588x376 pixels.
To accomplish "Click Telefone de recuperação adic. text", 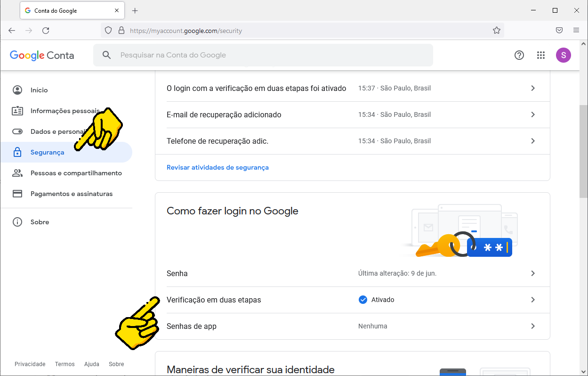I will pyautogui.click(x=217, y=141).
